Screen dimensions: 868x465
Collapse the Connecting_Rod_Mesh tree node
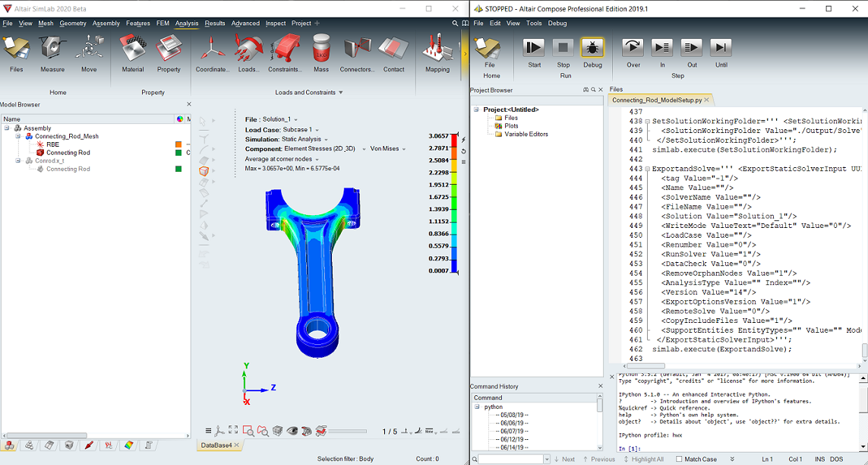click(17, 137)
